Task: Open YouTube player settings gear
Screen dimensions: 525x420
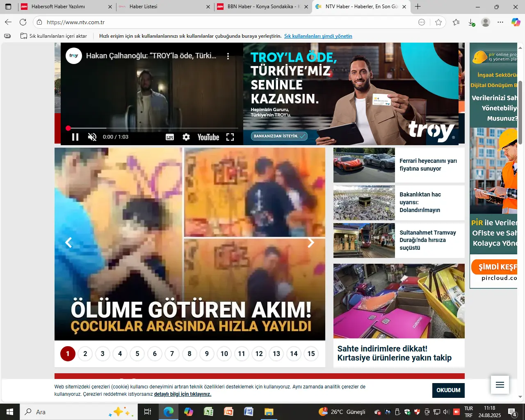Action: coord(186,137)
